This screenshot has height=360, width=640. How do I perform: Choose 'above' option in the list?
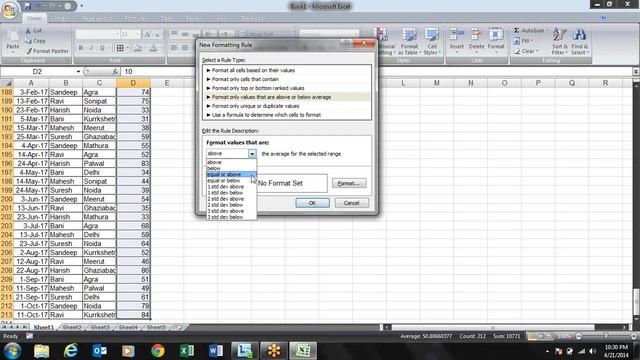[x=231, y=162]
